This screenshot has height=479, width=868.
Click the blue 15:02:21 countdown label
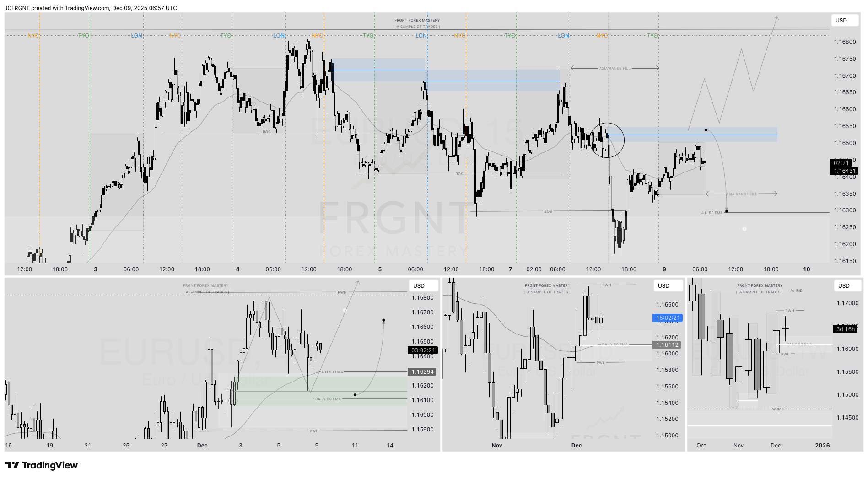click(668, 318)
